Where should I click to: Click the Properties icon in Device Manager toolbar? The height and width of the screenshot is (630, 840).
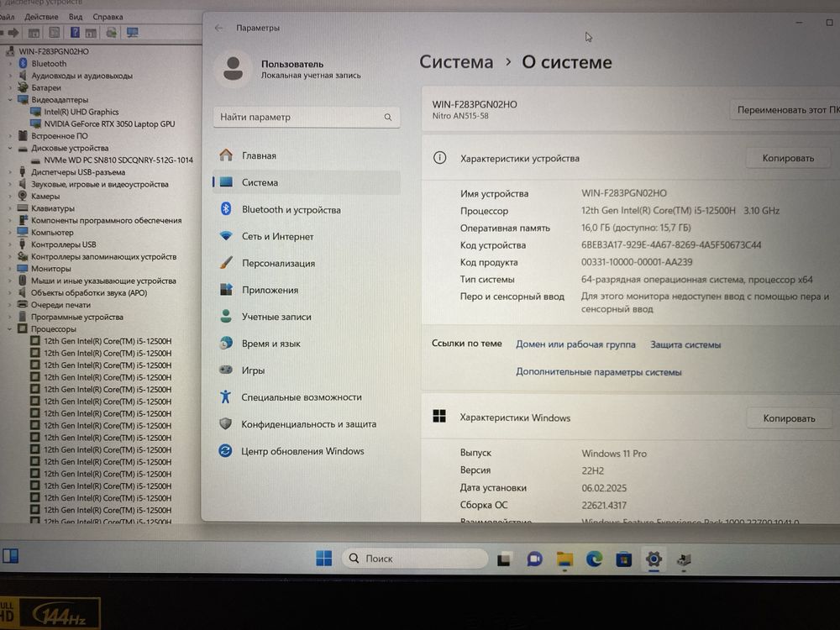54,33
